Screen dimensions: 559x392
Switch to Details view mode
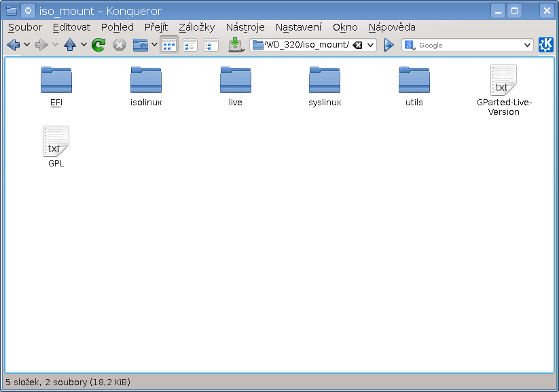190,45
